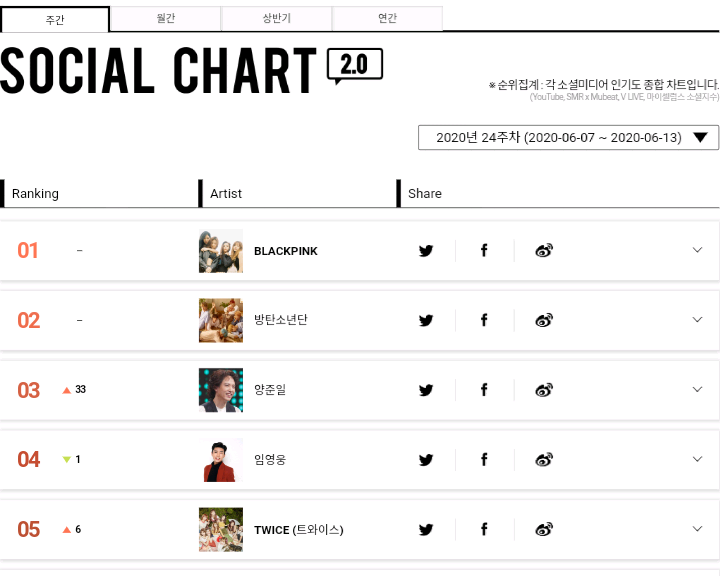Click the 임영웅 artist thumbnail
This screenshot has width=720, height=576.
[x=221, y=460]
